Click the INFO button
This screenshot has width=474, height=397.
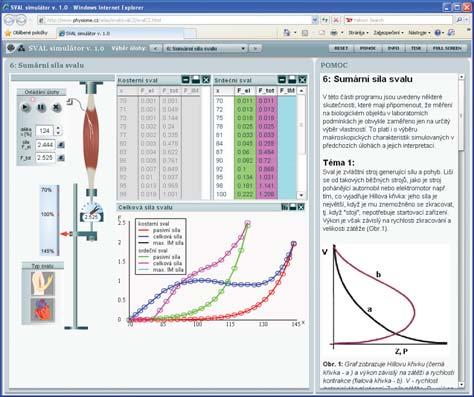[393, 48]
